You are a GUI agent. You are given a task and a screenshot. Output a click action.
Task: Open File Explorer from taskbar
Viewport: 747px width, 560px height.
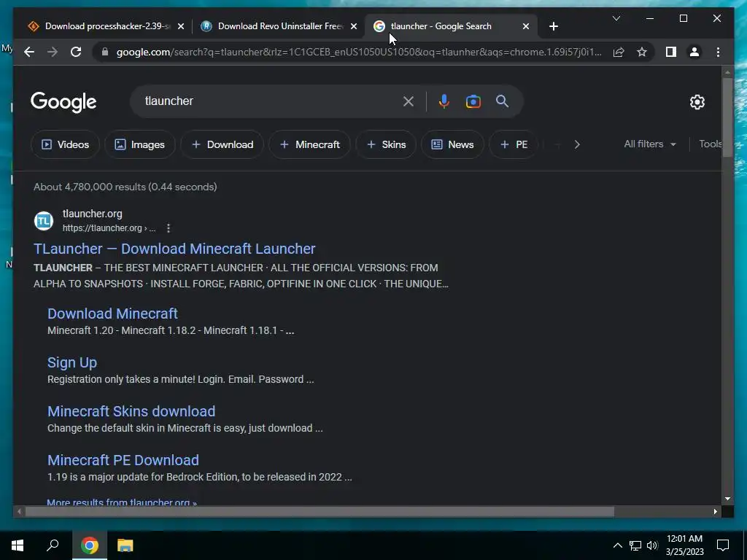point(125,545)
